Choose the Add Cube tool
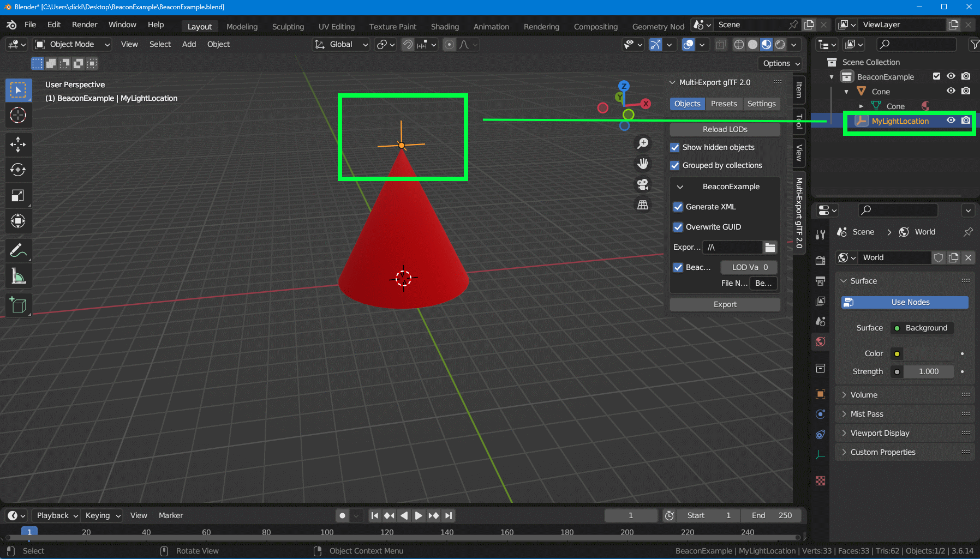The image size is (980, 559). [x=18, y=305]
